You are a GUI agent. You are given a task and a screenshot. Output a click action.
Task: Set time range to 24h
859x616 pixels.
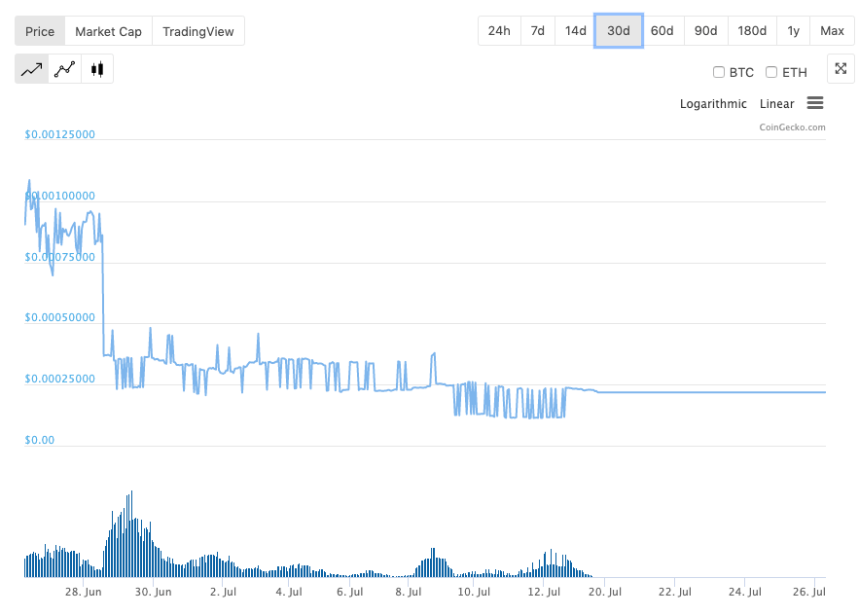tap(499, 31)
